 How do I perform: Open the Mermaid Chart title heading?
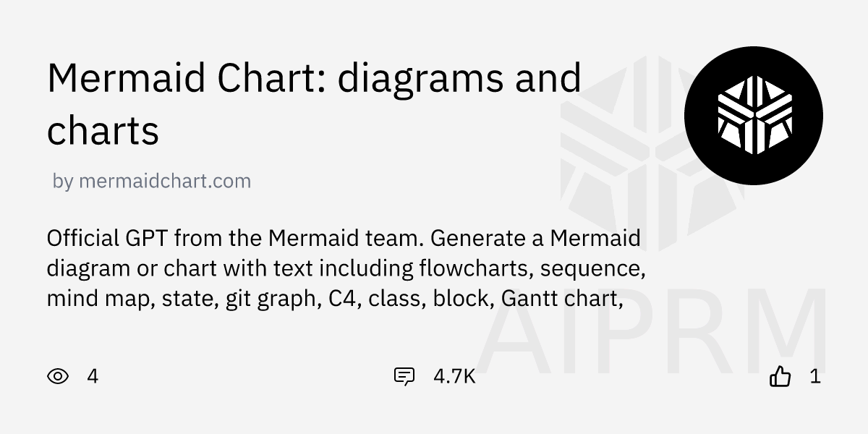[314, 78]
